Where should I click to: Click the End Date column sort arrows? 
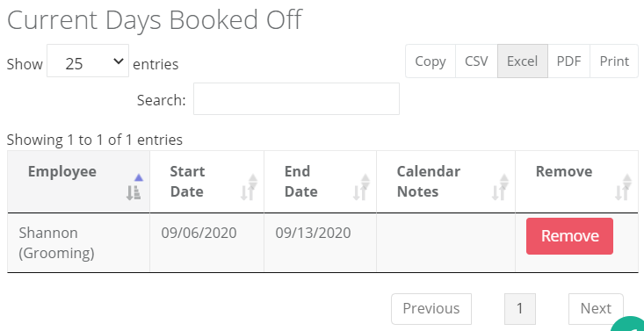tap(361, 187)
